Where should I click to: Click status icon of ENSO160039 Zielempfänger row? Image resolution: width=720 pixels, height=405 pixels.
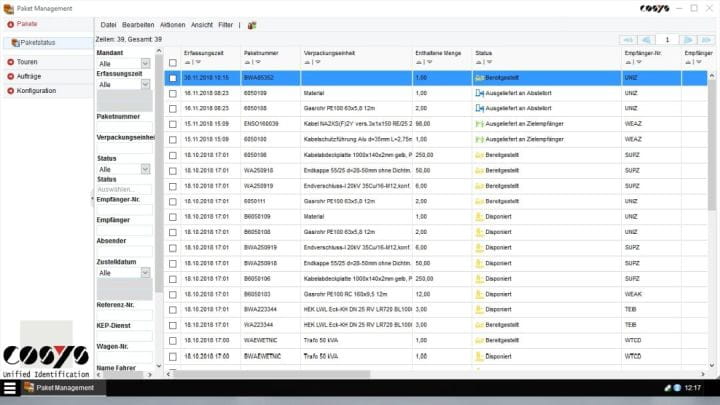[x=479, y=124]
